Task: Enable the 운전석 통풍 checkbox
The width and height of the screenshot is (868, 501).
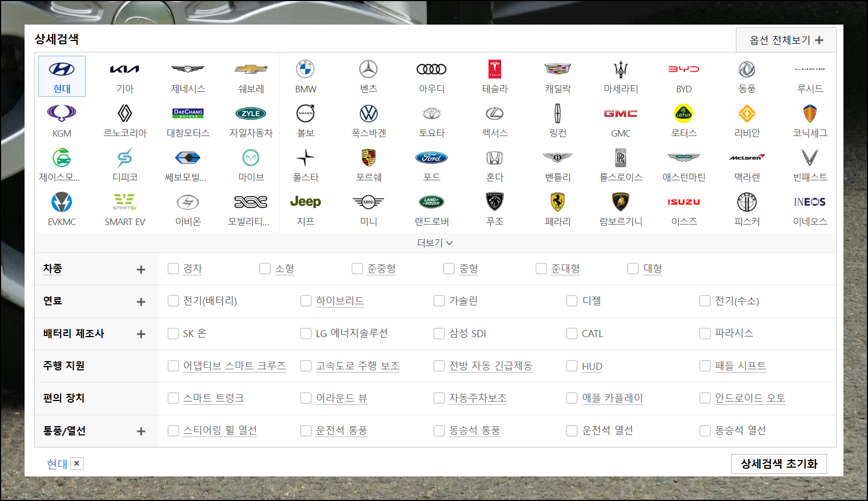Action: pos(306,431)
